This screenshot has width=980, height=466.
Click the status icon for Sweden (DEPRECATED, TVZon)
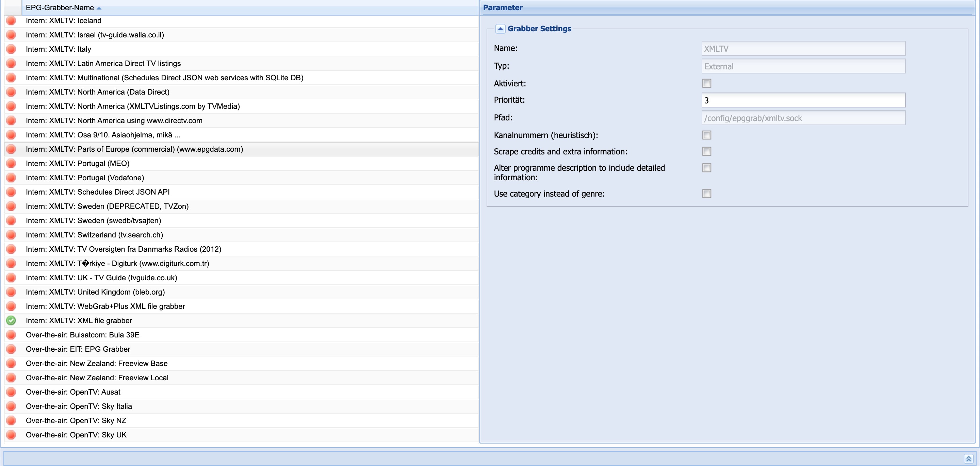click(11, 206)
